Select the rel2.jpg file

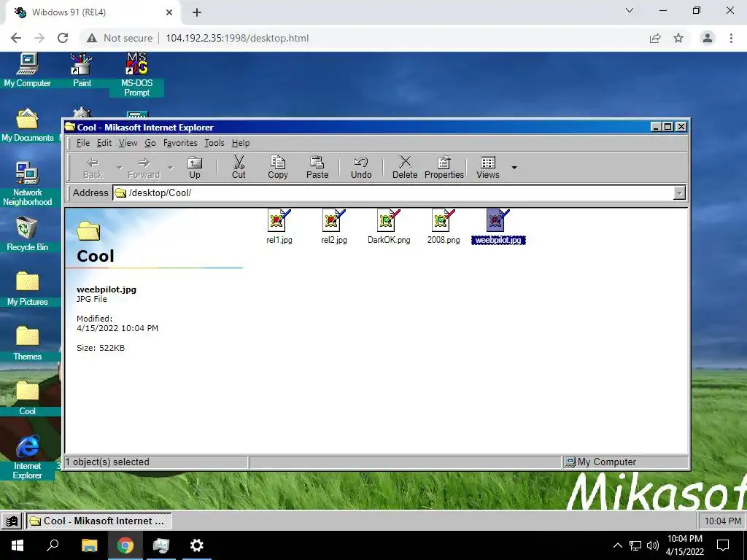click(x=334, y=227)
